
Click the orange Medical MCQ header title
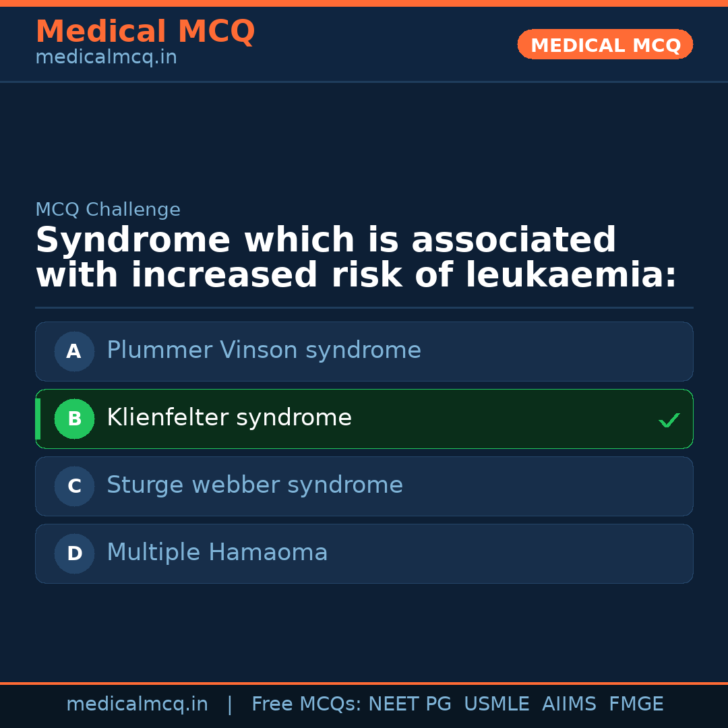145,32
